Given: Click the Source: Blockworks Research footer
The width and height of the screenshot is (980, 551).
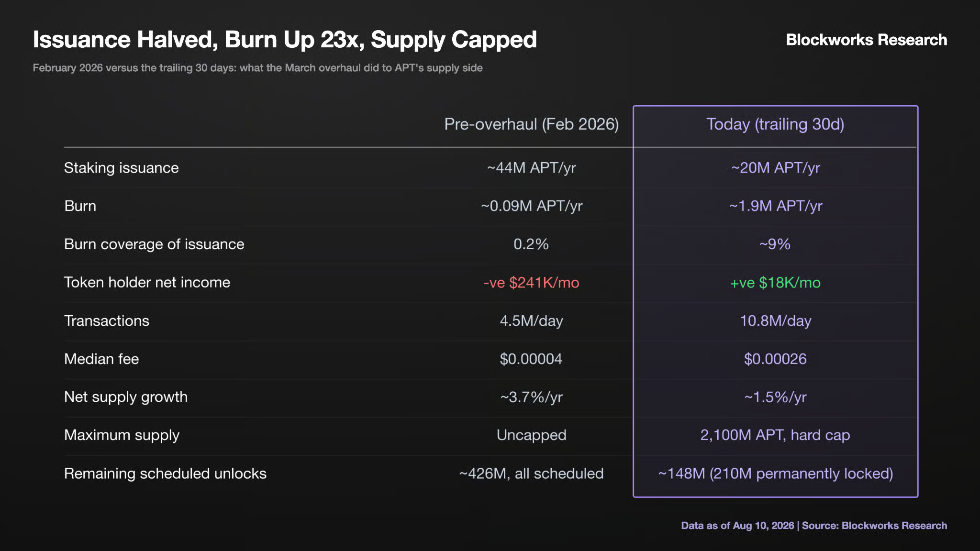Looking at the screenshot, I should (x=874, y=526).
